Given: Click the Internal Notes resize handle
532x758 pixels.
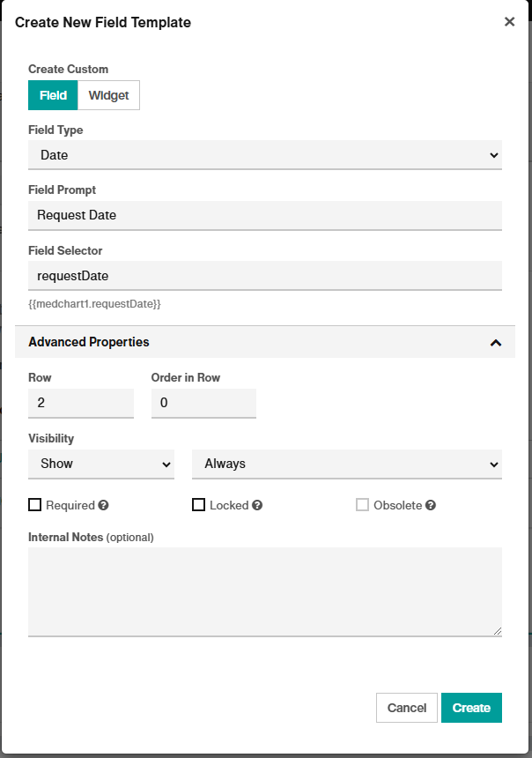Looking at the screenshot, I should click(x=498, y=631).
